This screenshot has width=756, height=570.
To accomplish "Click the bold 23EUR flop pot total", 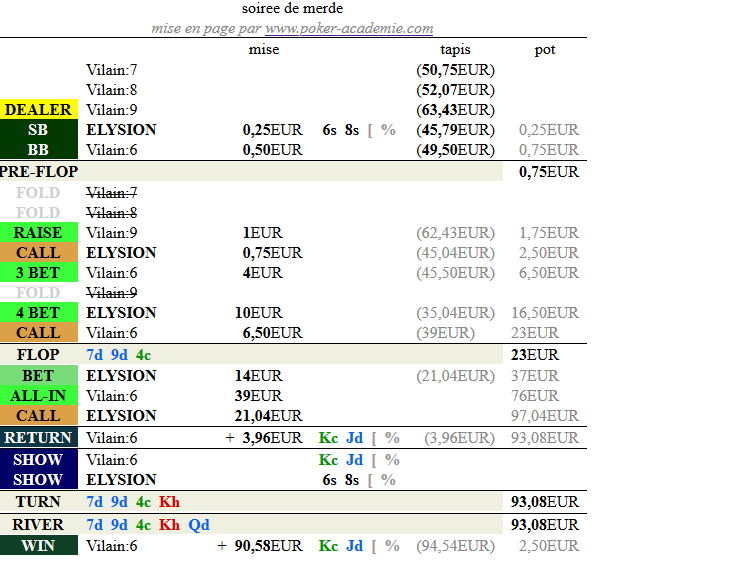I will point(535,354).
